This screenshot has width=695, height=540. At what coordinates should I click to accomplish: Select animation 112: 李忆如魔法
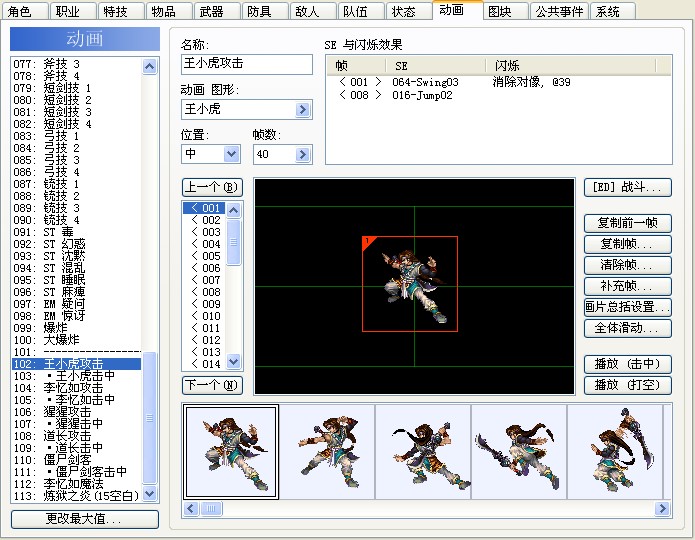click(x=76, y=484)
